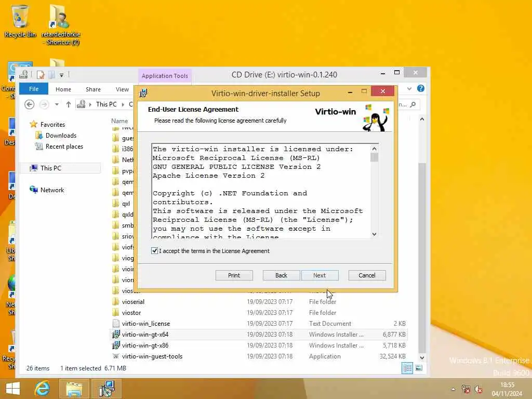Click the file list scrollbar thumb
The image size is (532, 399).
[x=422, y=258]
